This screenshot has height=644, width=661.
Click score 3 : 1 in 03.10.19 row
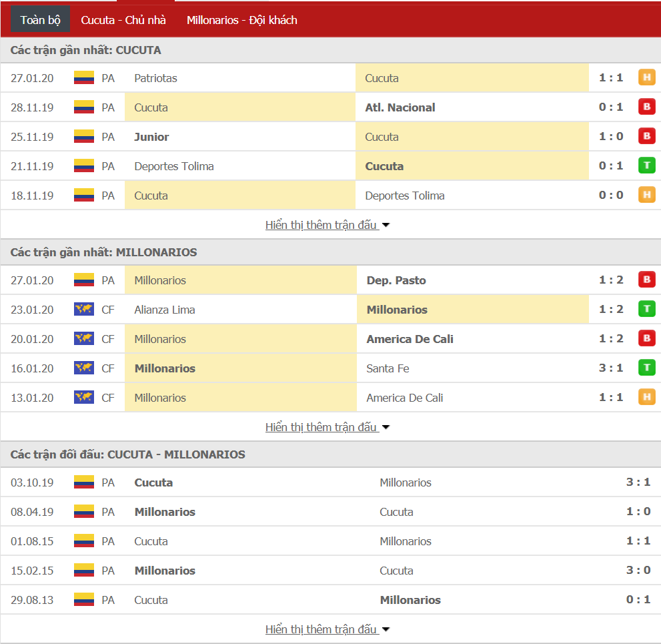coord(638,482)
